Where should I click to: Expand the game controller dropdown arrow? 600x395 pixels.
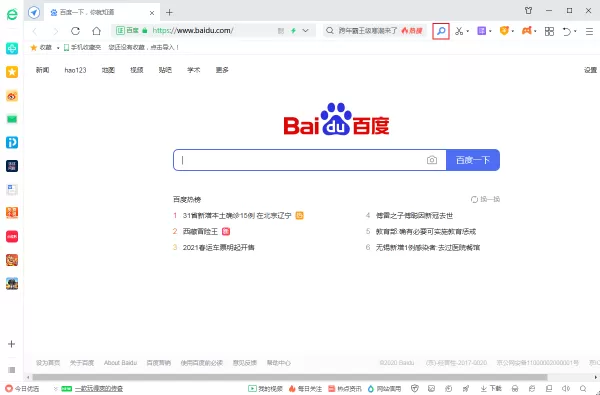(x=535, y=31)
